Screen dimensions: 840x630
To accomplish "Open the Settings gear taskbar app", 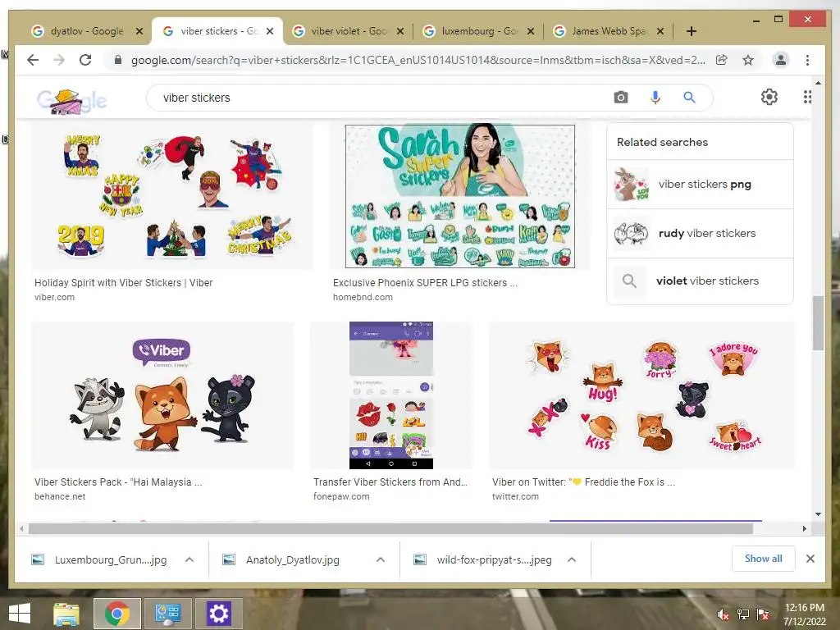I will (x=218, y=614).
